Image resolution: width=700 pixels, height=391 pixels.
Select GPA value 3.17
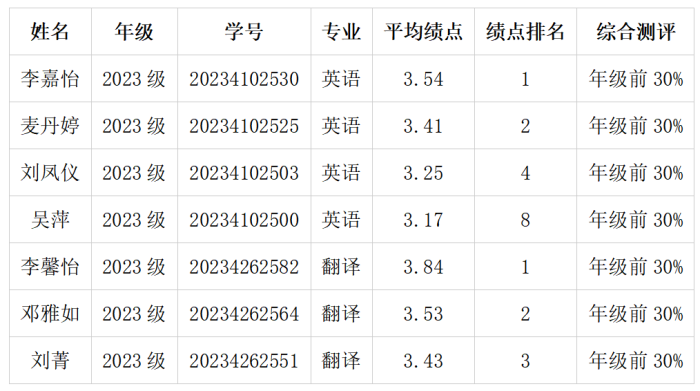423,220
